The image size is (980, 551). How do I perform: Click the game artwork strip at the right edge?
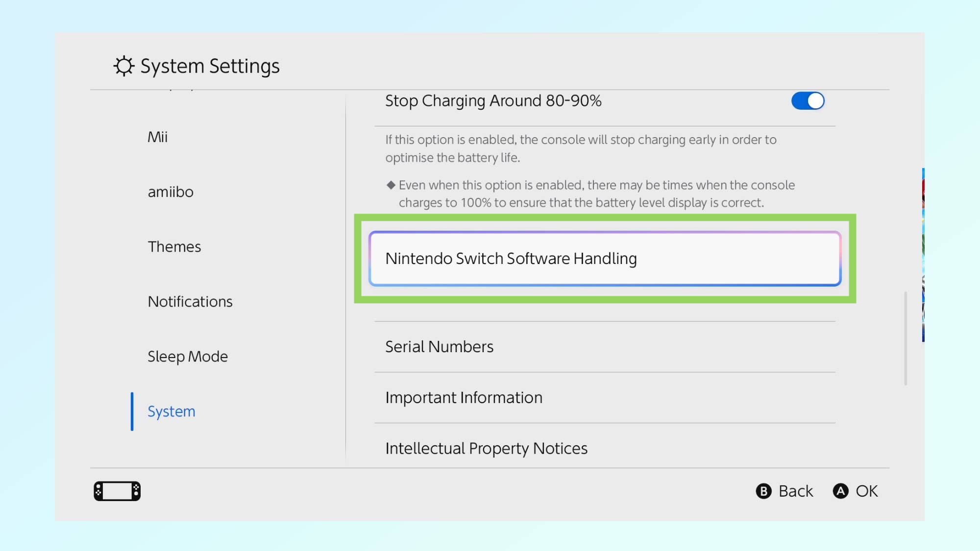pos(923,255)
